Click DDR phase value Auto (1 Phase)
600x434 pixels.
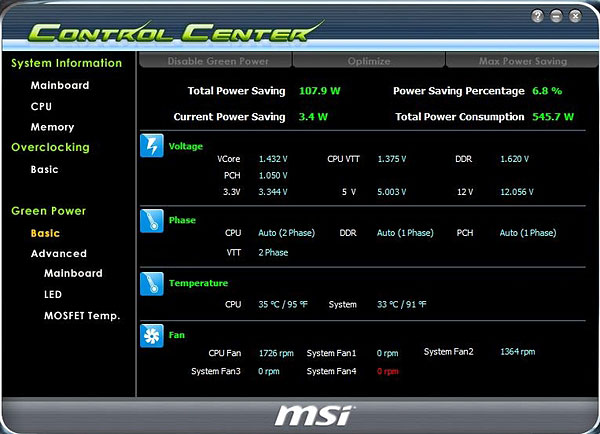(405, 233)
